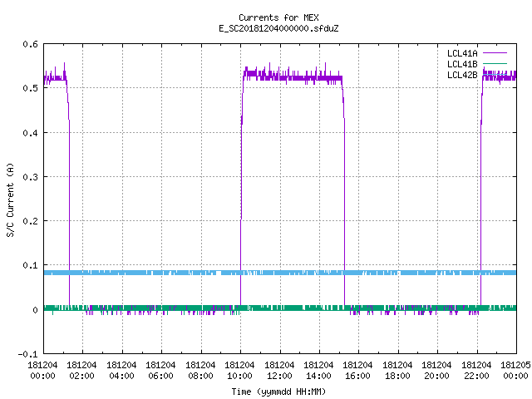Select the filename E_SC20181204000000.sfduZ subtitle

278,28
